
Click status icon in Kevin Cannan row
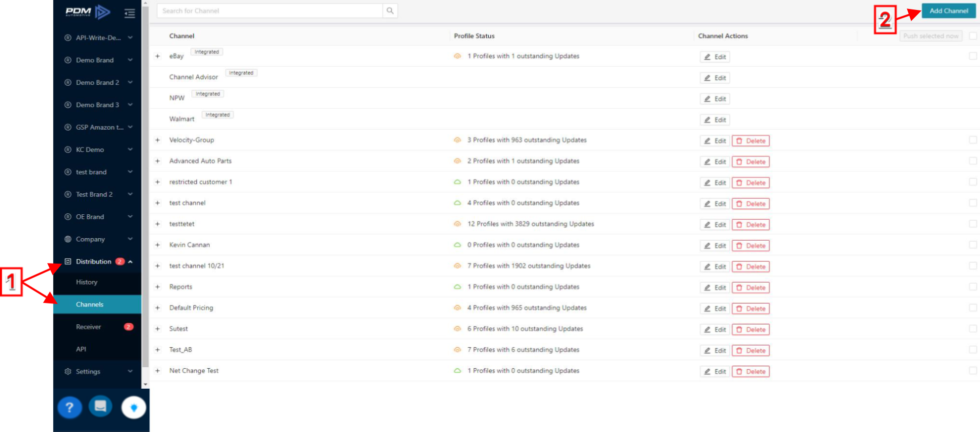click(457, 245)
